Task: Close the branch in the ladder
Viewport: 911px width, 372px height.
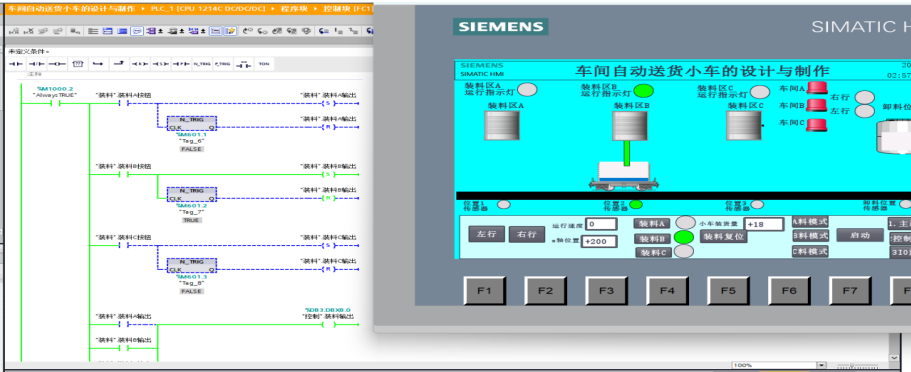Action: (119, 64)
